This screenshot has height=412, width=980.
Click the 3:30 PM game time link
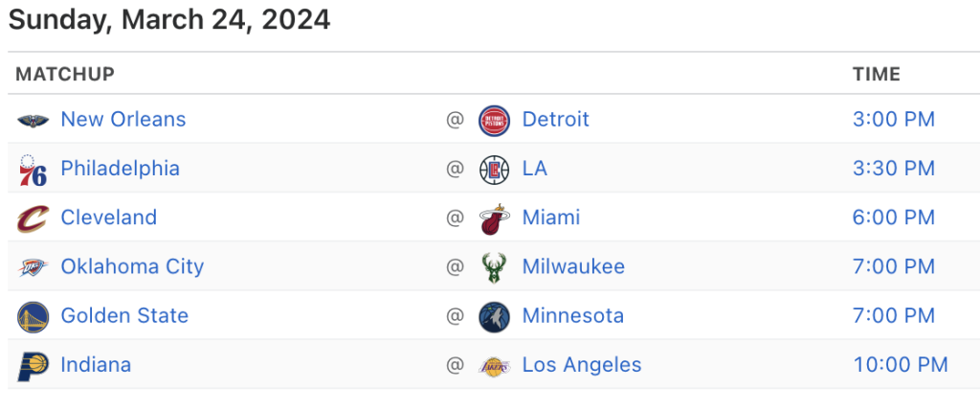coord(894,169)
